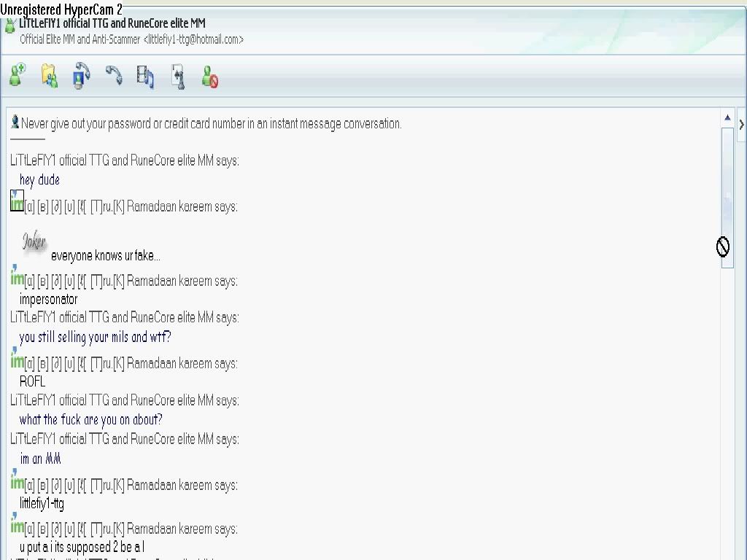
Task: Click the phone call handset icon
Action: click(113, 75)
